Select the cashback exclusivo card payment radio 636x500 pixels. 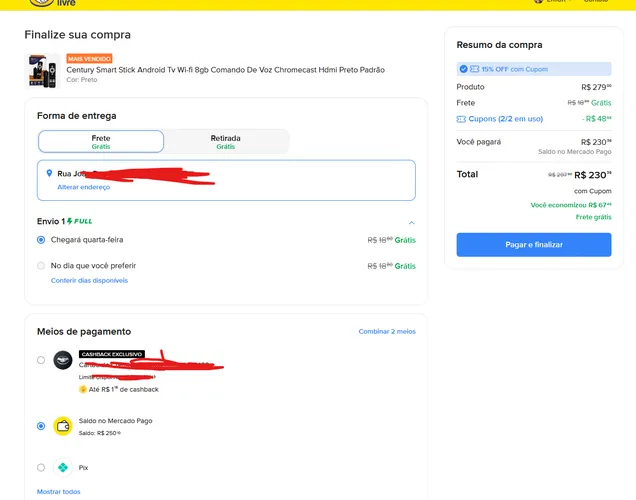tap(41, 360)
